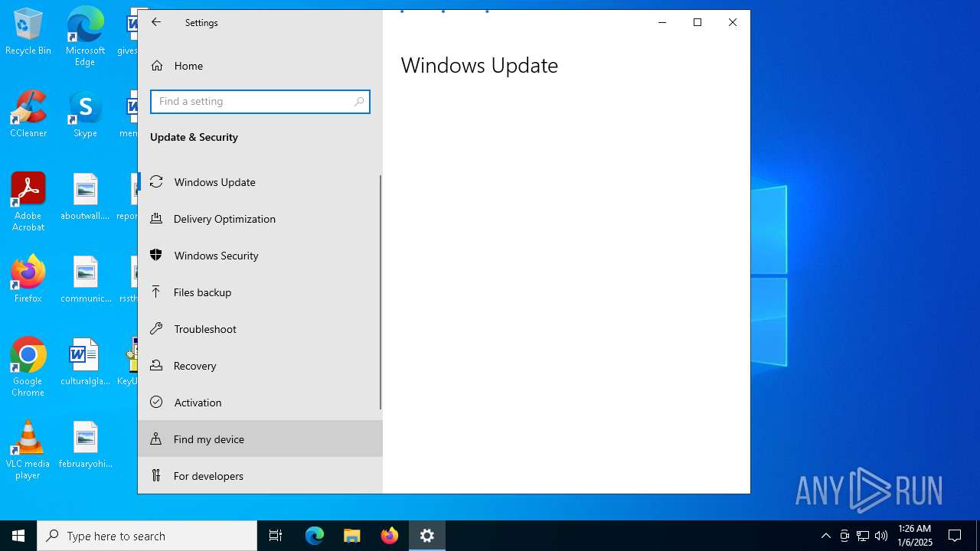This screenshot has height=551, width=980.
Task: Launch Edge from the taskbar
Action: [315, 536]
